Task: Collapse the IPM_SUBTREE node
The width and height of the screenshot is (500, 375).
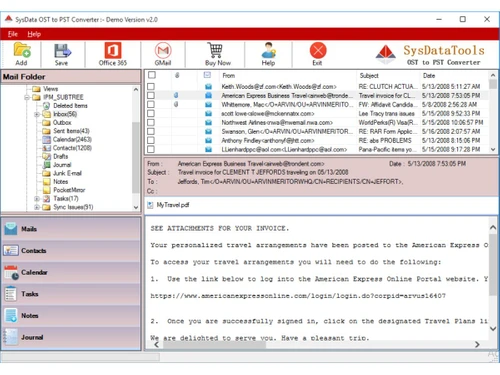Action: [27, 97]
